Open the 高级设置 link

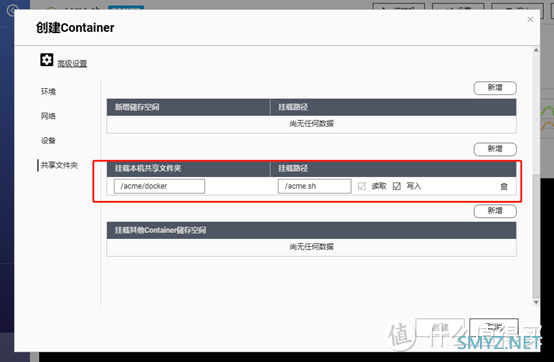(x=72, y=64)
